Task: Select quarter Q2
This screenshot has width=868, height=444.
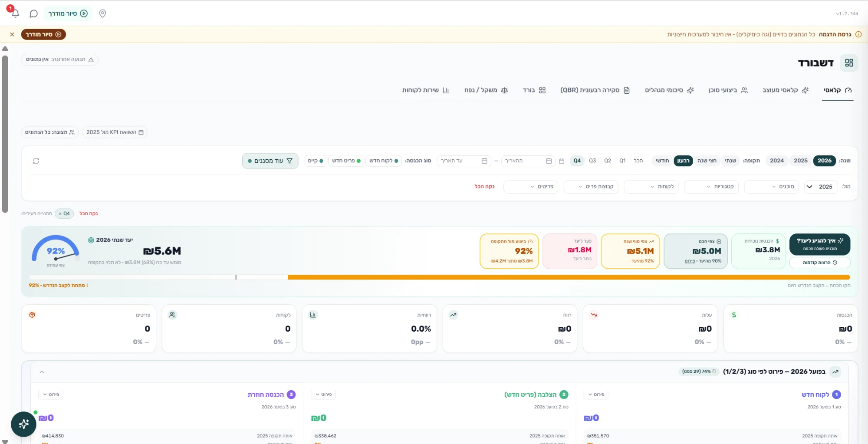Action: (x=608, y=161)
